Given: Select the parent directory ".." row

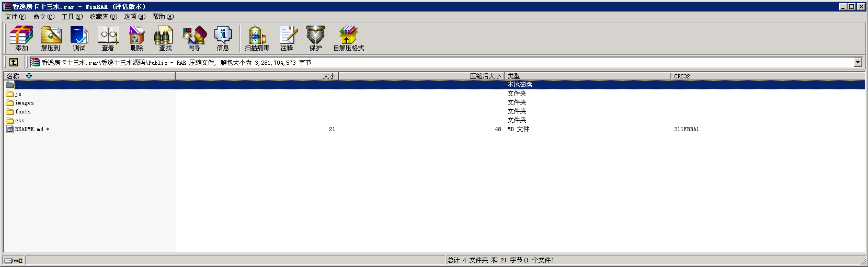Looking at the screenshot, I should pyautogui.click(x=17, y=85).
